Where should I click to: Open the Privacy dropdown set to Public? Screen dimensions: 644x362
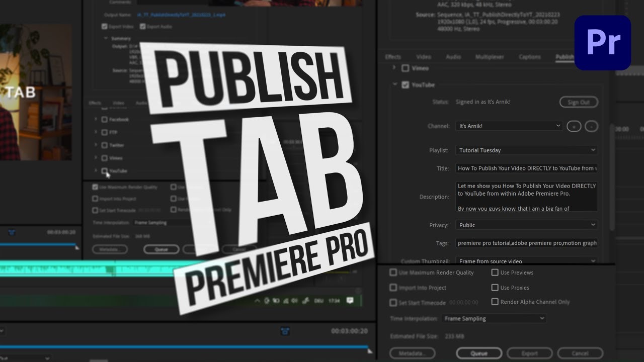point(526,225)
